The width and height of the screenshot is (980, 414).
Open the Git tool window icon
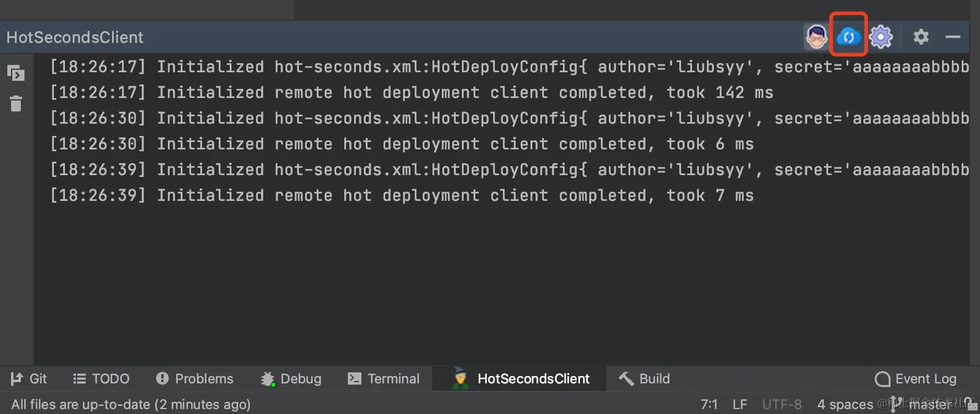click(x=29, y=378)
